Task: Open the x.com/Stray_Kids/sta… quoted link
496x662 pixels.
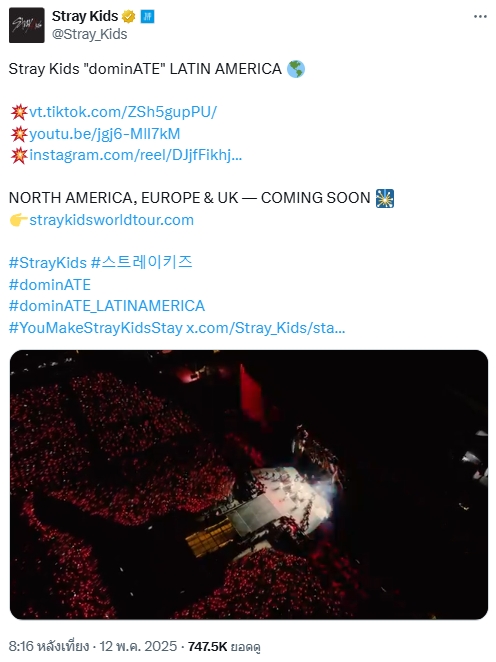Action: point(266,328)
